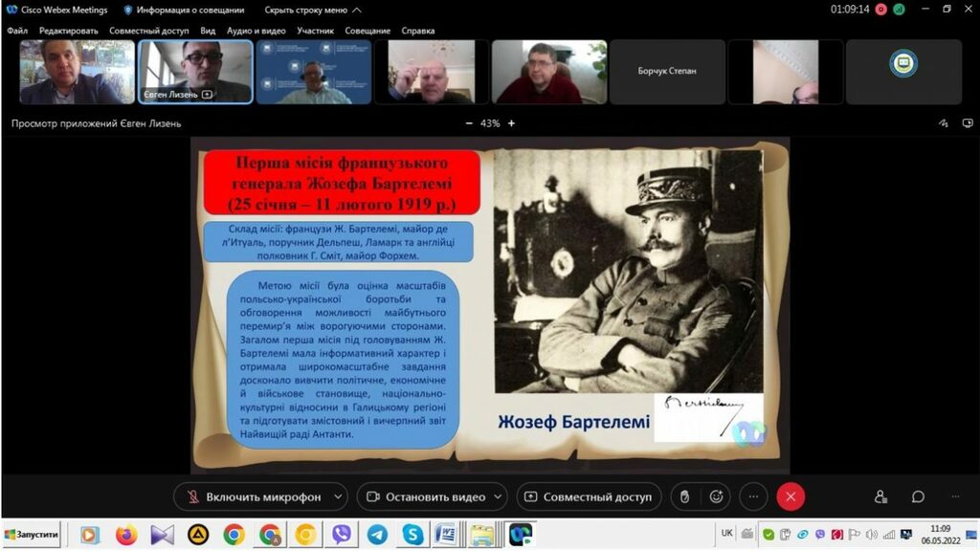Expand the video options arrow
The image size is (980, 551).
pyautogui.click(x=498, y=496)
